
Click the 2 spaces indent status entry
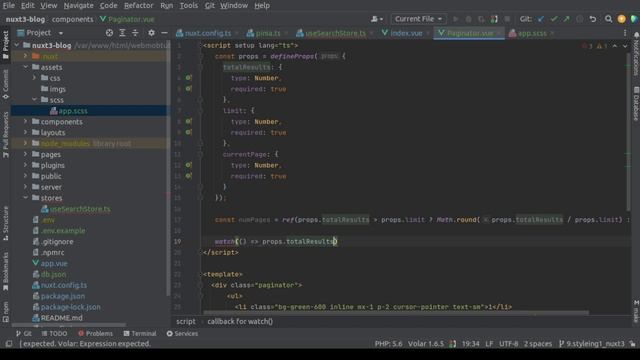(x=538, y=344)
